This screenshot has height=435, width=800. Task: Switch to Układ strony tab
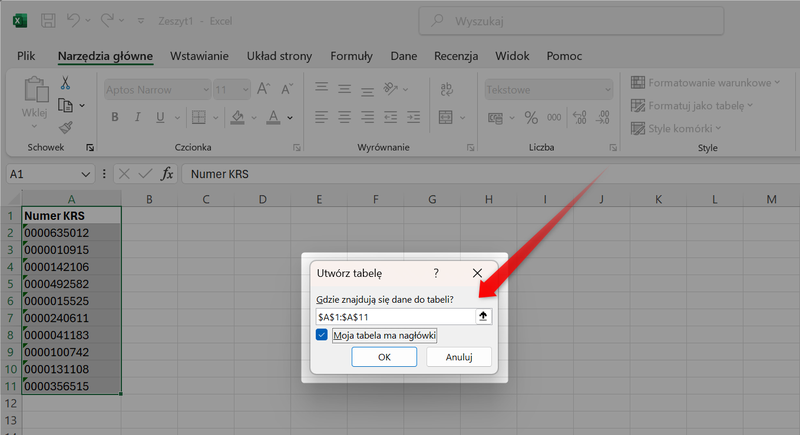pyautogui.click(x=279, y=56)
